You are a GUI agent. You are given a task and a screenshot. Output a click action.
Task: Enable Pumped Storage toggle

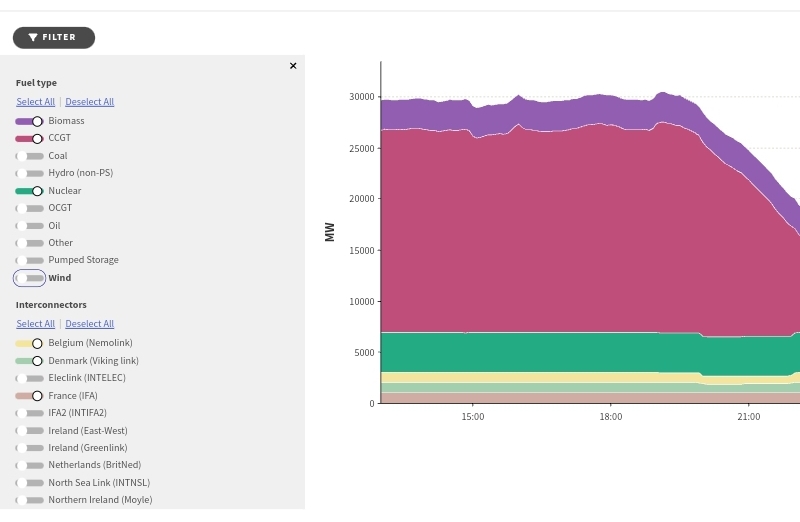point(29,260)
